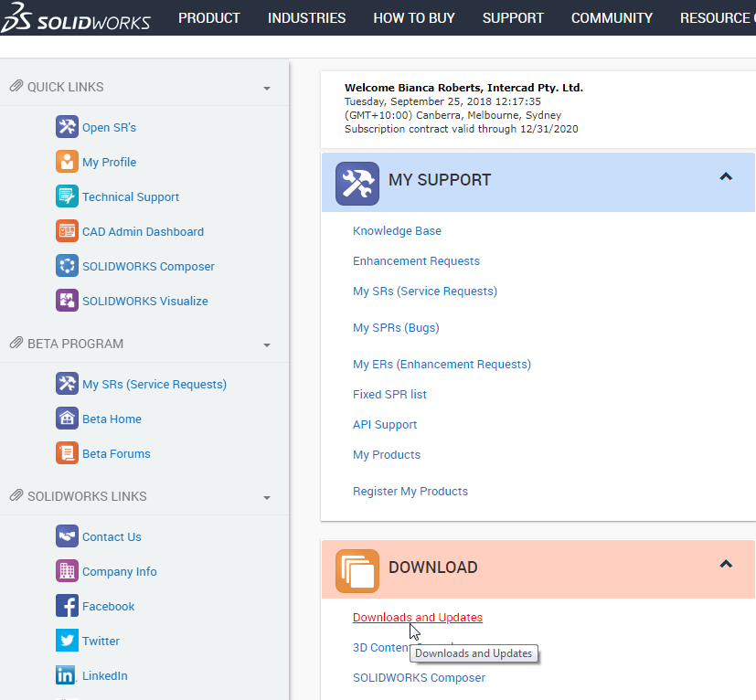Screen dimensions: 756x700
Task: Click the Beta Home text link
Action: [x=112, y=419]
